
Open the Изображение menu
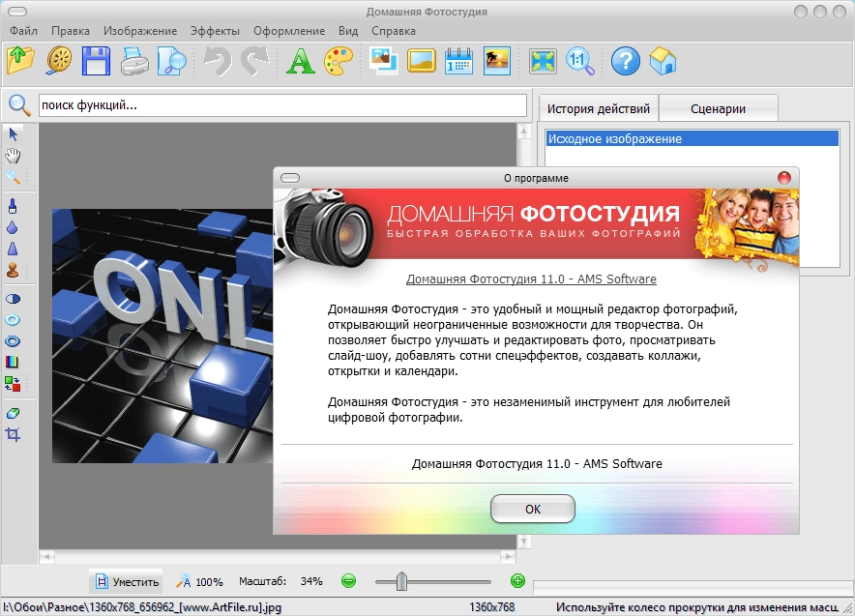tap(140, 31)
